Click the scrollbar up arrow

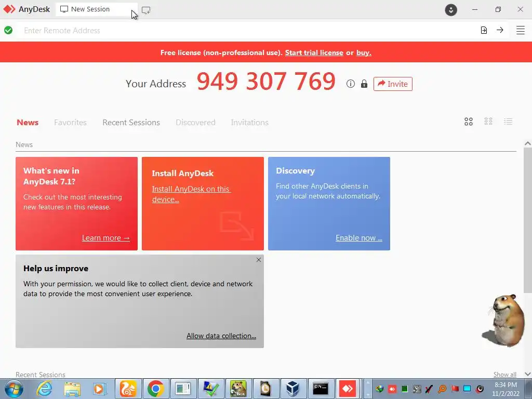(528, 143)
